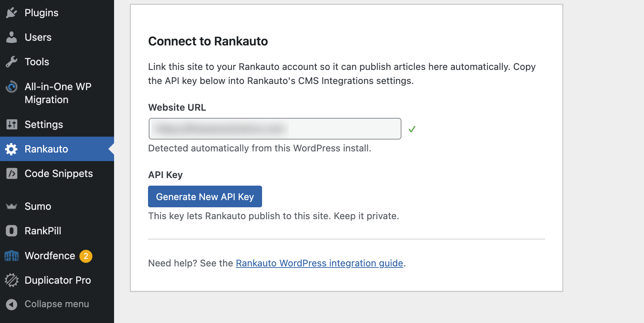
Task: Click the 'Website URL' label
Action: (x=177, y=107)
